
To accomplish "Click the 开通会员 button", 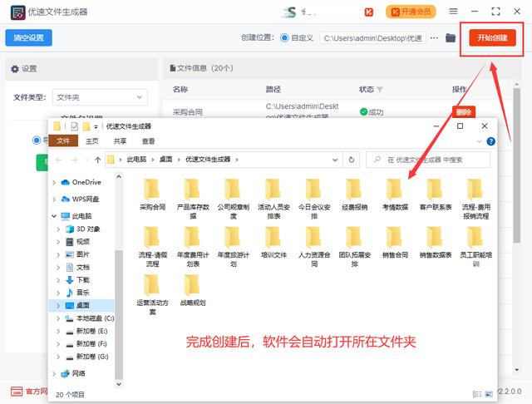I will point(411,12).
